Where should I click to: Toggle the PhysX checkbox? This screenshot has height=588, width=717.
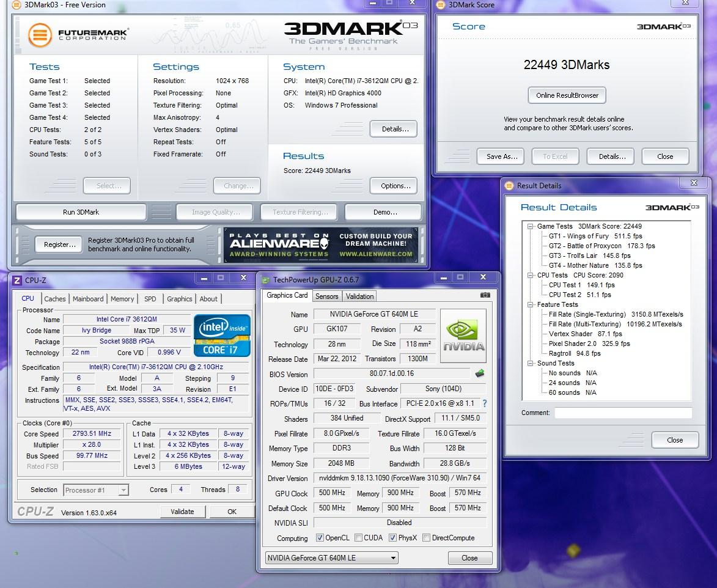coord(392,538)
